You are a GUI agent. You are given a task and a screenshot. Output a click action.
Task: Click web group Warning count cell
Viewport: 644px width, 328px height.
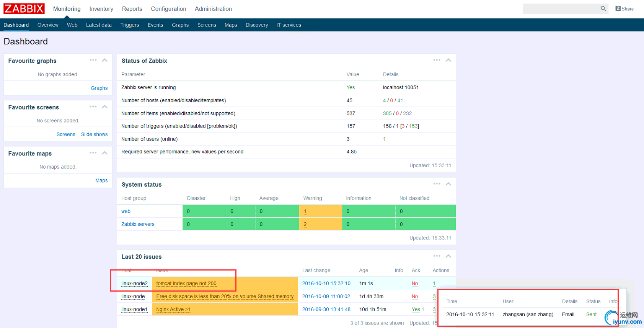[305, 212]
